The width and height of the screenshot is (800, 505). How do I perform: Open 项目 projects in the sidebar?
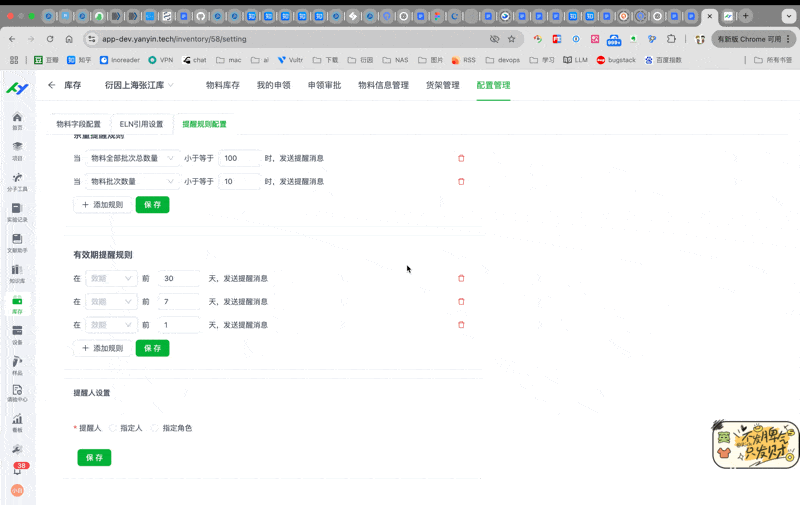17,151
